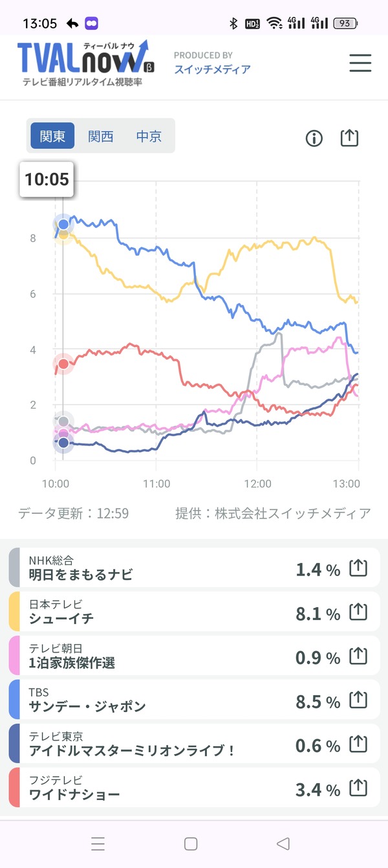Switch to the 中京 region
This screenshot has height=868, width=388.
149,136
